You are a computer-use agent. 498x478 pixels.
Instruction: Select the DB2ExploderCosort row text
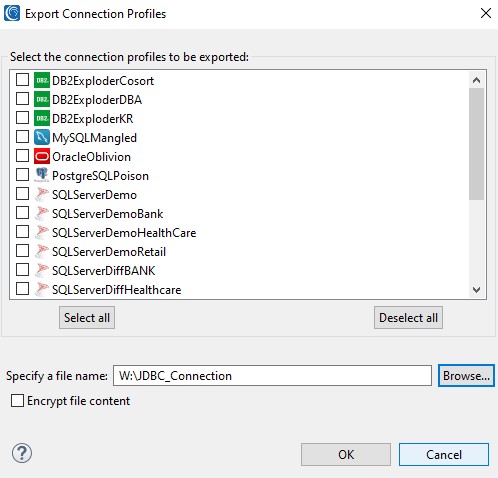click(103, 81)
